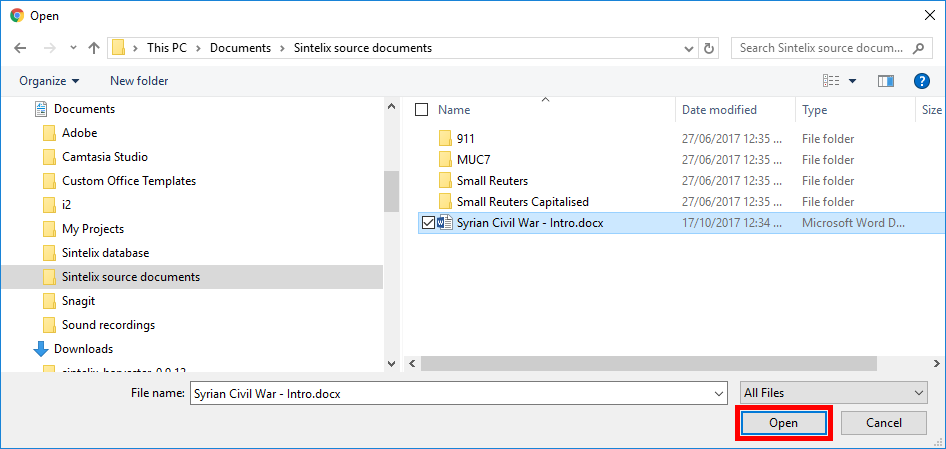Screen dimensions: 946x449
Task: Open the All Files type dropdown
Action: coord(833,393)
